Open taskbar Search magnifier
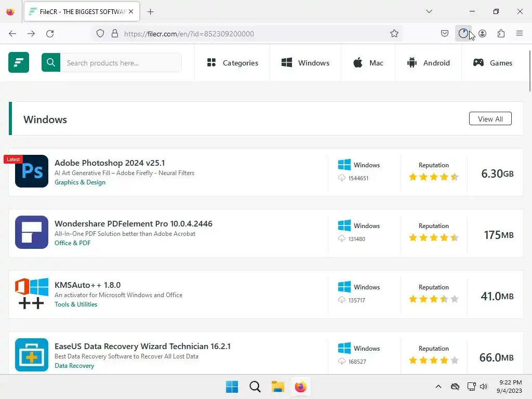The width and height of the screenshot is (532, 399). coord(255,387)
